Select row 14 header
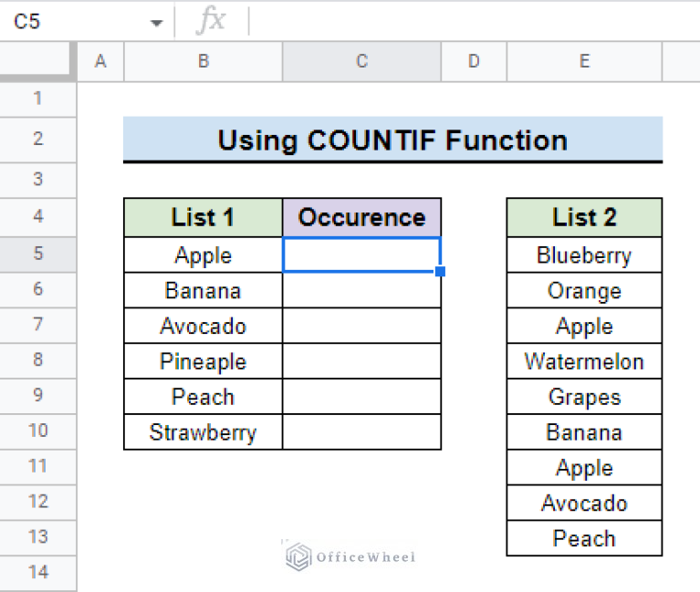The width and height of the screenshot is (700, 592). pyautogui.click(x=38, y=573)
